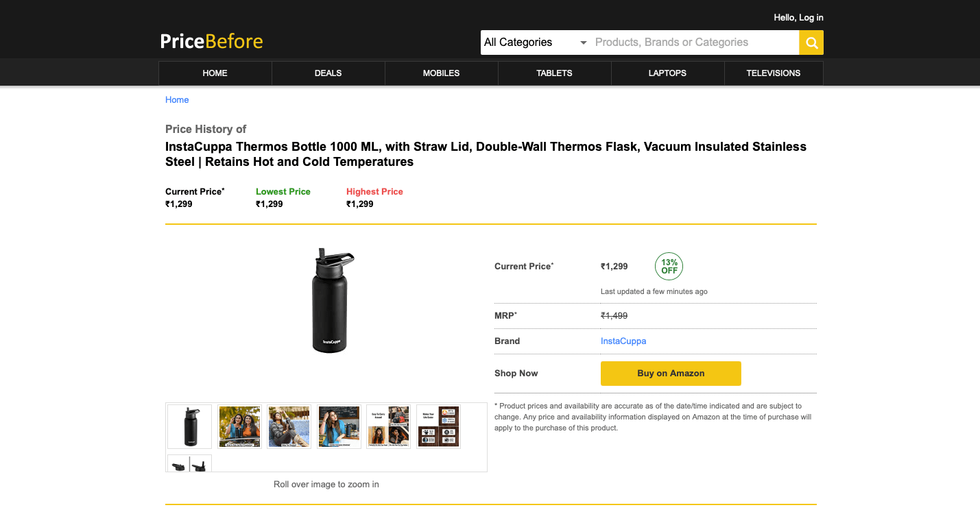980x512 pixels.
Task: Open the InstaCuppa brand link
Action: click(623, 341)
